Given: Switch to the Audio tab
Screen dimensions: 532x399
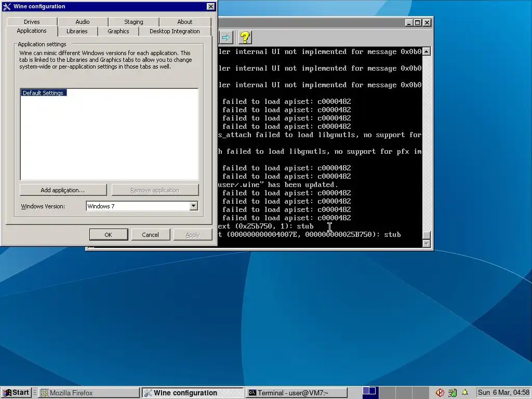Looking at the screenshot, I should click(83, 22).
